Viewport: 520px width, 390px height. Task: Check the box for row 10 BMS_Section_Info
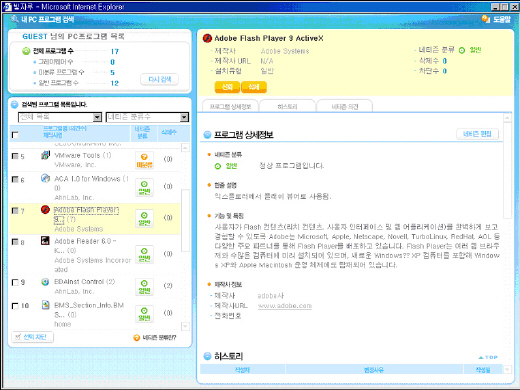pos(15,305)
